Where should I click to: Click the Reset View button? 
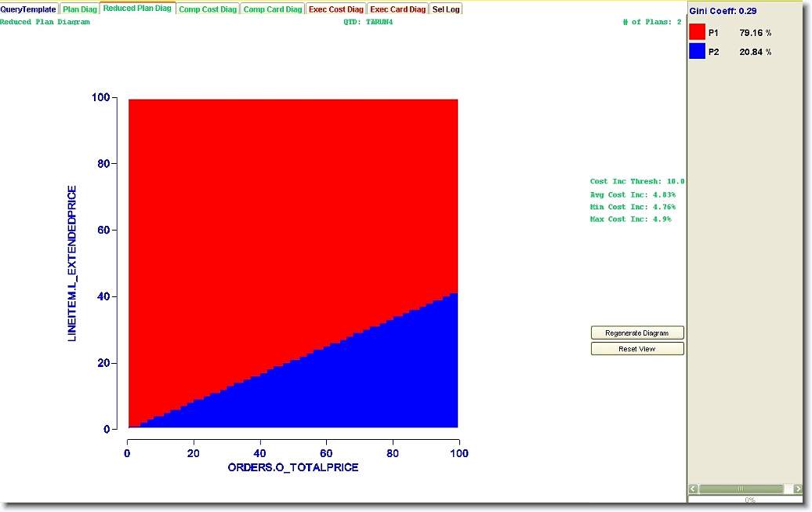[636, 349]
